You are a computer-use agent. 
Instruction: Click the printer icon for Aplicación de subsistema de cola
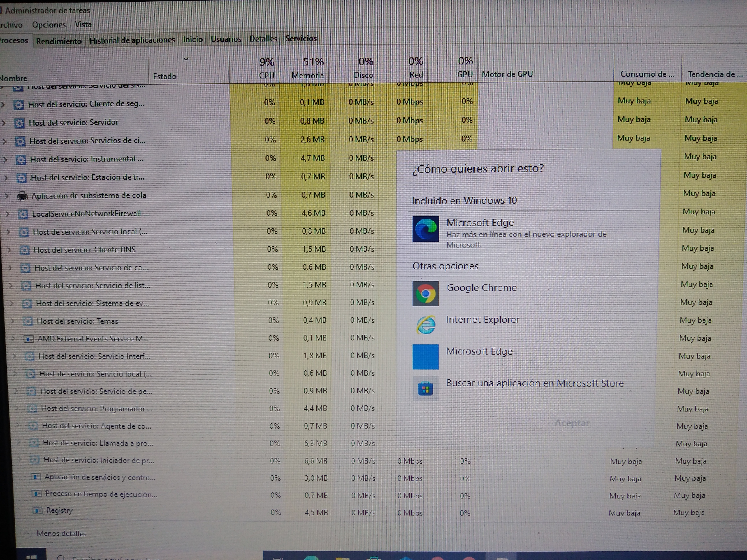(x=23, y=196)
